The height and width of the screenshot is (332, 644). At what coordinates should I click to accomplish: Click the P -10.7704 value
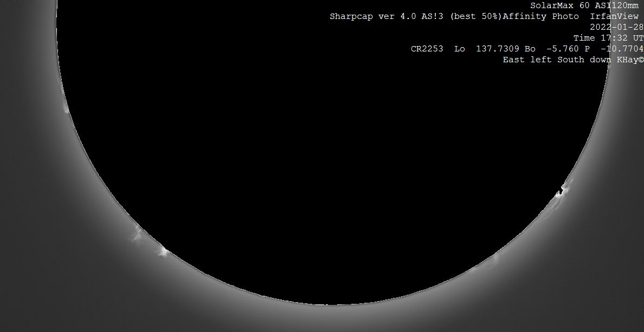pos(619,49)
